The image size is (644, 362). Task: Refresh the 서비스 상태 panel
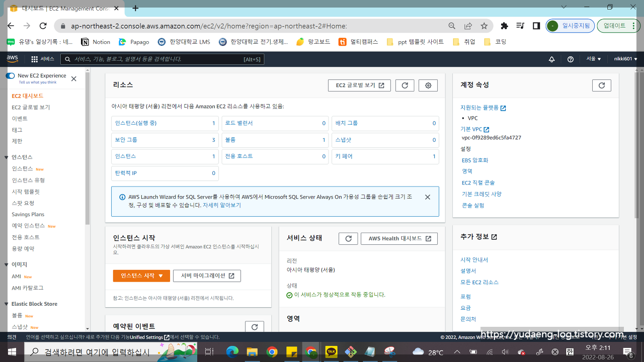[x=348, y=239]
